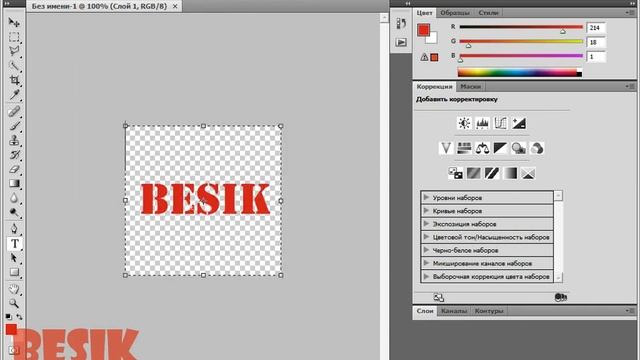Switch to the Контуры tab
This screenshot has height=360, width=640.
(489, 311)
